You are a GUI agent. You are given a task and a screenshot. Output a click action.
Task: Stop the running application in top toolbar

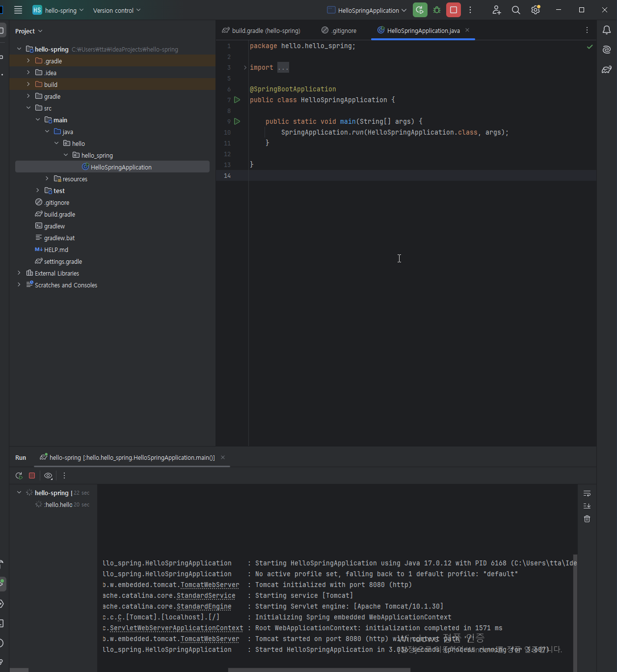454,10
